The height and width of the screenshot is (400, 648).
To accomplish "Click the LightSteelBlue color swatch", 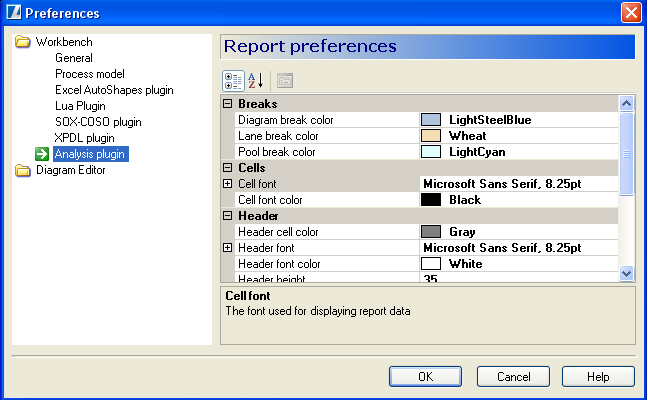I will pos(431,120).
